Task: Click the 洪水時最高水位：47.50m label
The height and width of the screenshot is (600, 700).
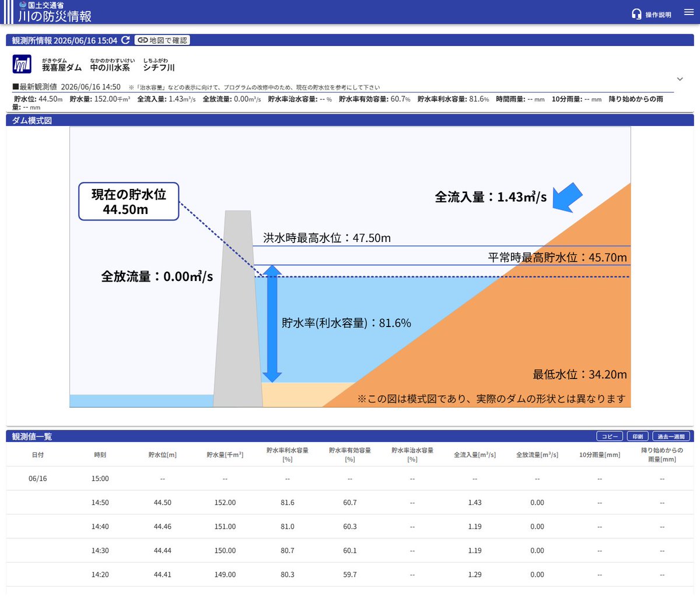Action: (x=327, y=238)
